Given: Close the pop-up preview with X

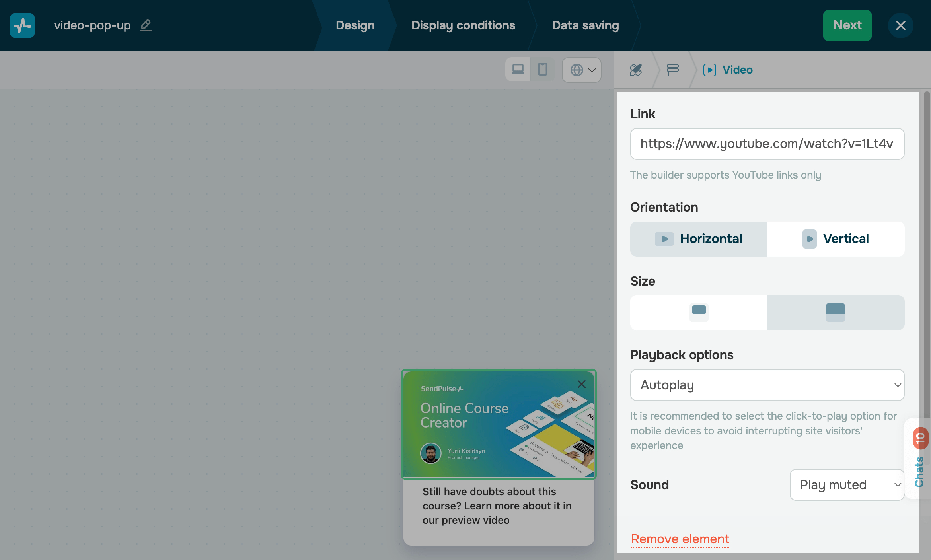Looking at the screenshot, I should [x=581, y=384].
